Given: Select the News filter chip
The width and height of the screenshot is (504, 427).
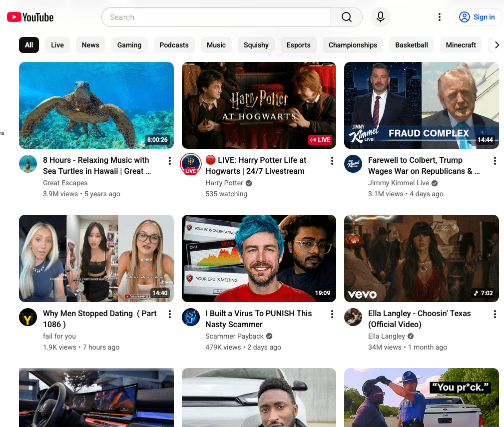Looking at the screenshot, I should tap(90, 45).
